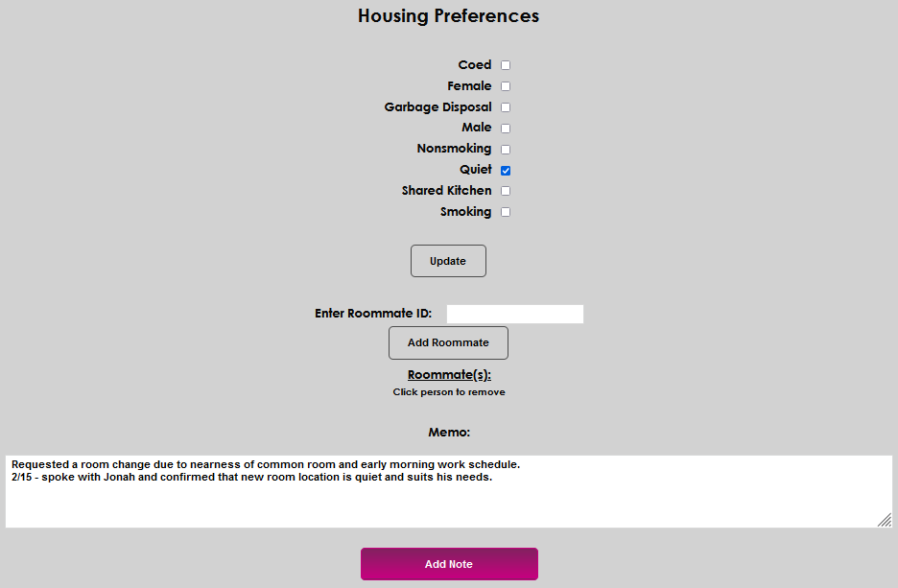The image size is (898, 588).
Task: Enable the Nonsmoking preference
Action: pyautogui.click(x=505, y=149)
